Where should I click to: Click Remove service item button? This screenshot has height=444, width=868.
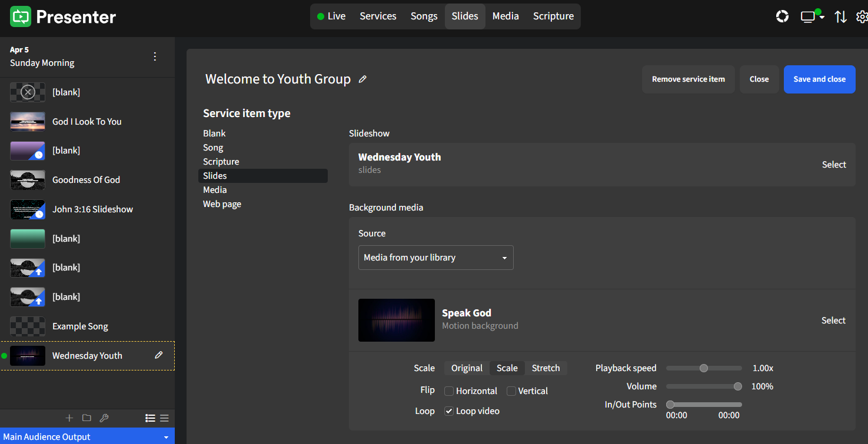coord(688,79)
